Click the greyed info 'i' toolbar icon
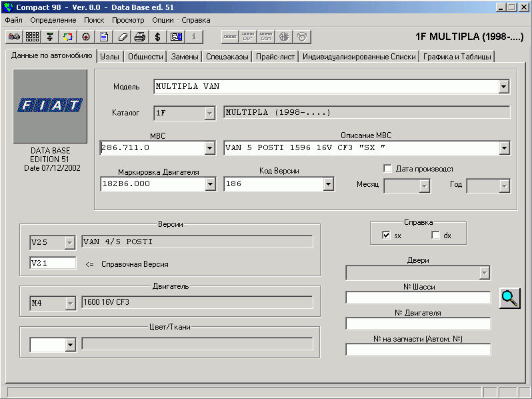 (194, 37)
